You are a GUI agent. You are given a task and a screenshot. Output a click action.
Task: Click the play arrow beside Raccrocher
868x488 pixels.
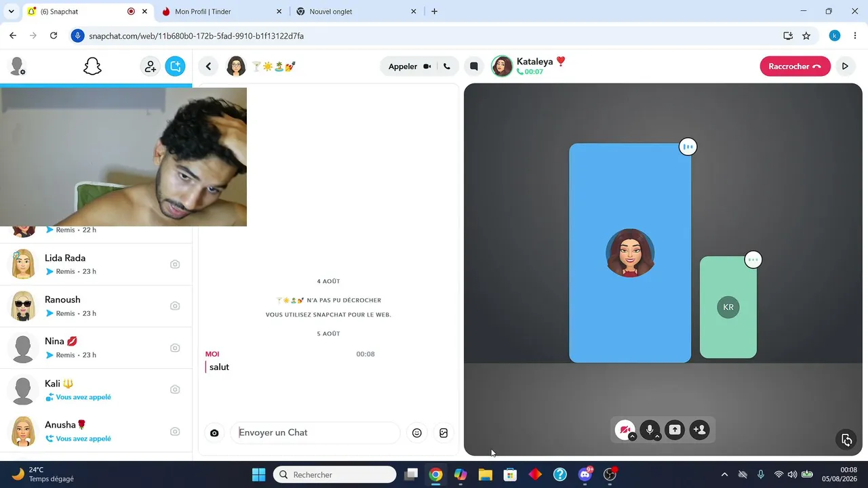tap(845, 66)
